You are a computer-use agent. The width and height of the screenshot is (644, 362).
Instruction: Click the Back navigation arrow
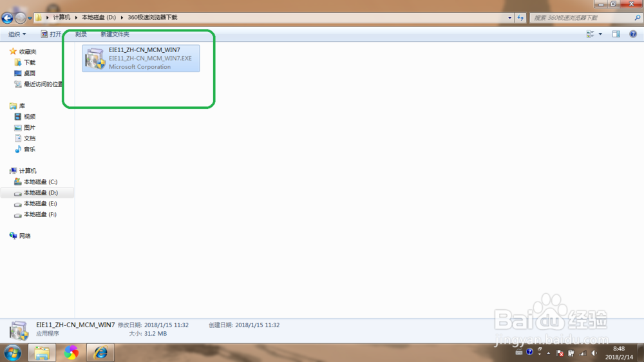pyautogui.click(x=7, y=17)
